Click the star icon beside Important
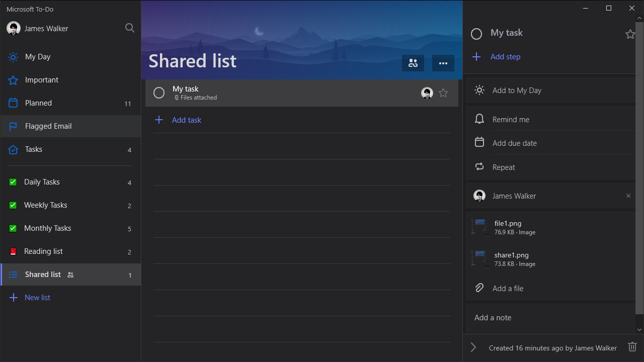The height and width of the screenshot is (362, 644). coord(13,80)
